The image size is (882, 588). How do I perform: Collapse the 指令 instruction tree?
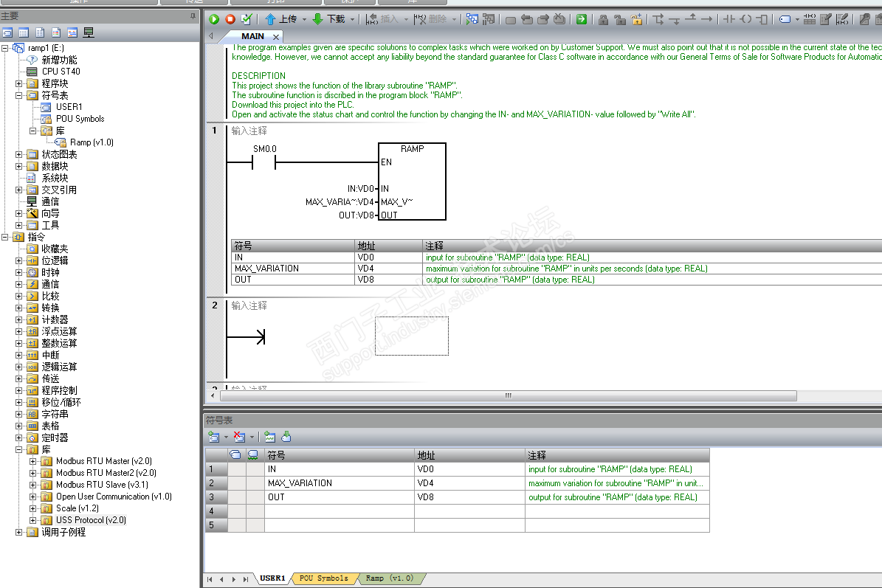tap(5, 238)
